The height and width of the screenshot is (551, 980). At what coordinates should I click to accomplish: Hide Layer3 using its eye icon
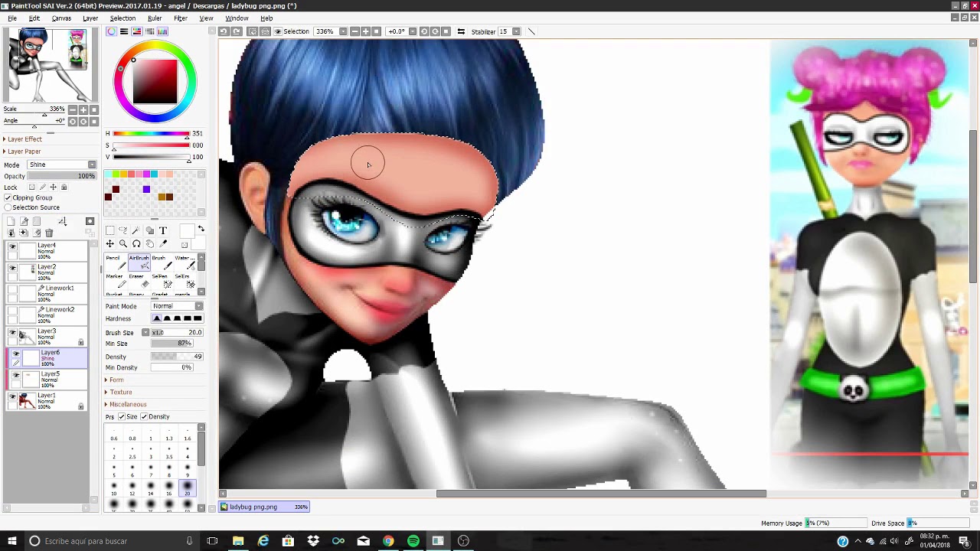12,332
